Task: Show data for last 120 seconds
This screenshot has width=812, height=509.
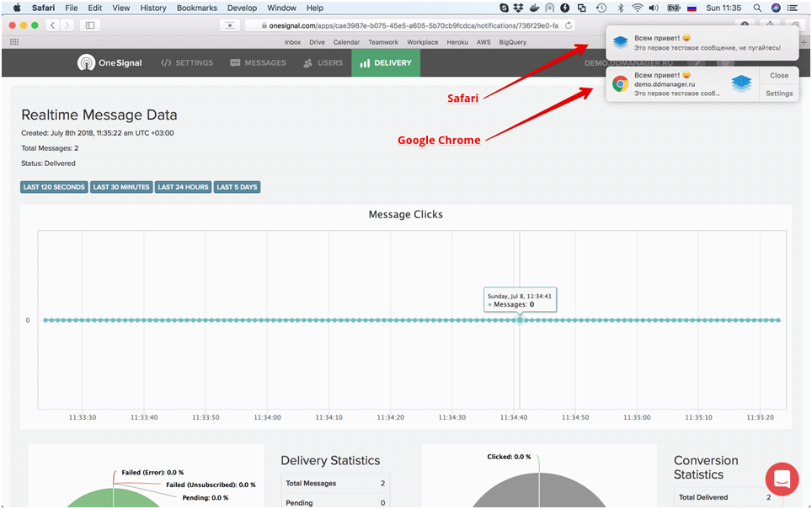Action: click(54, 187)
